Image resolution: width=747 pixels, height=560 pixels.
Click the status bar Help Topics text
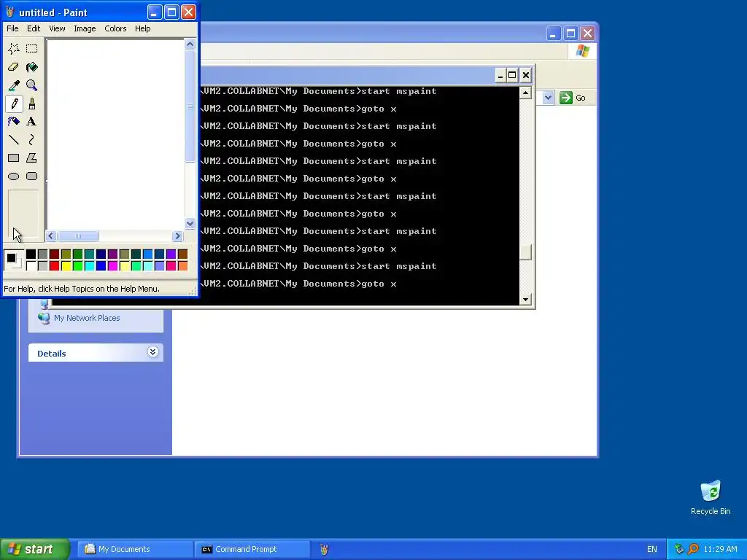[x=82, y=289]
